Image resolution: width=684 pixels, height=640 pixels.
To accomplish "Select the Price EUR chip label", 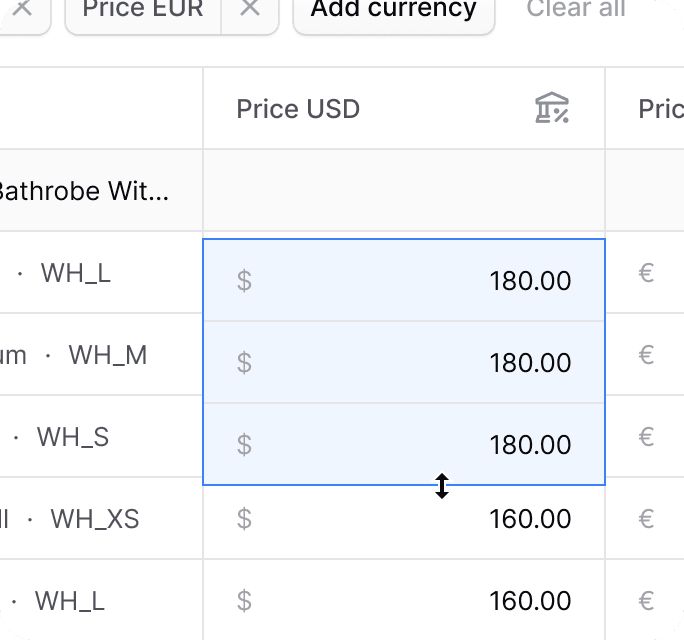I will [x=143, y=8].
